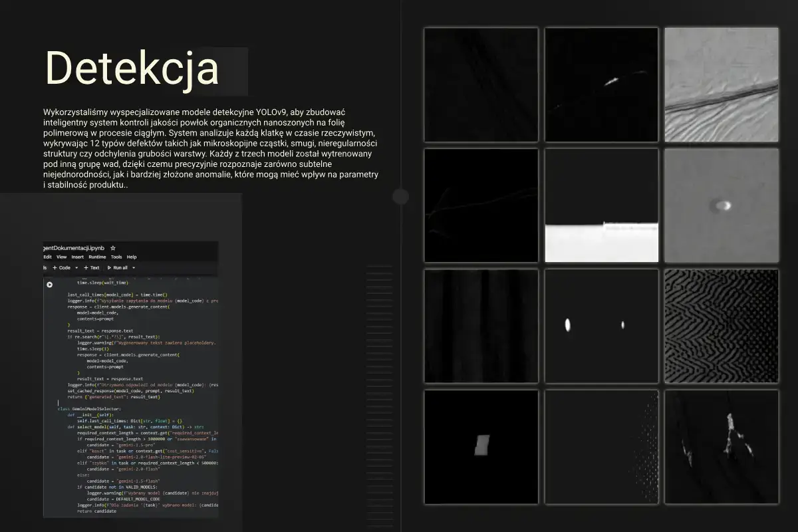
Task: Run the code cell with the play button
Action: pyautogui.click(x=49, y=285)
